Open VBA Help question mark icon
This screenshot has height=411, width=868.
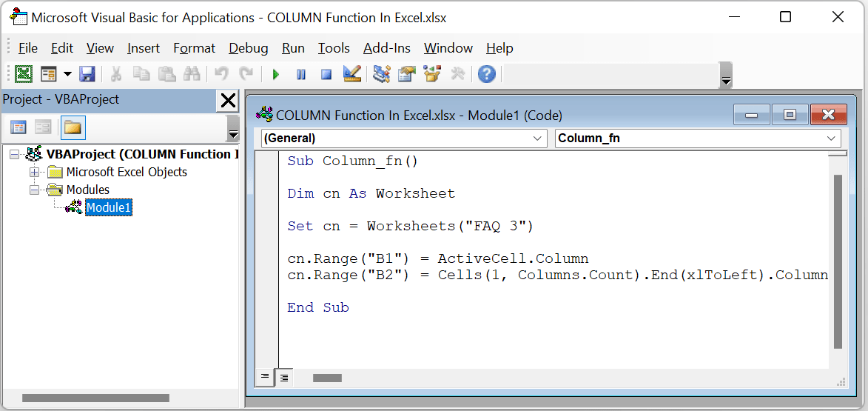(486, 73)
